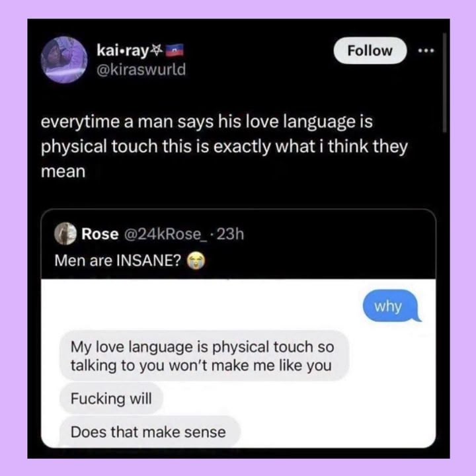Click the main tweet text about love language
Viewport: 476px width, 476px height.
click(x=224, y=146)
